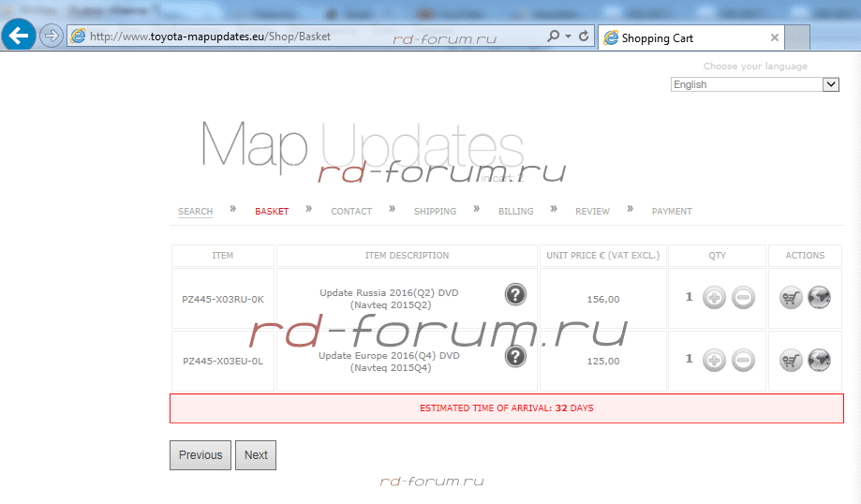861x504 pixels.
Task: Select the Shopping Cart browser tab
Action: pos(690,37)
